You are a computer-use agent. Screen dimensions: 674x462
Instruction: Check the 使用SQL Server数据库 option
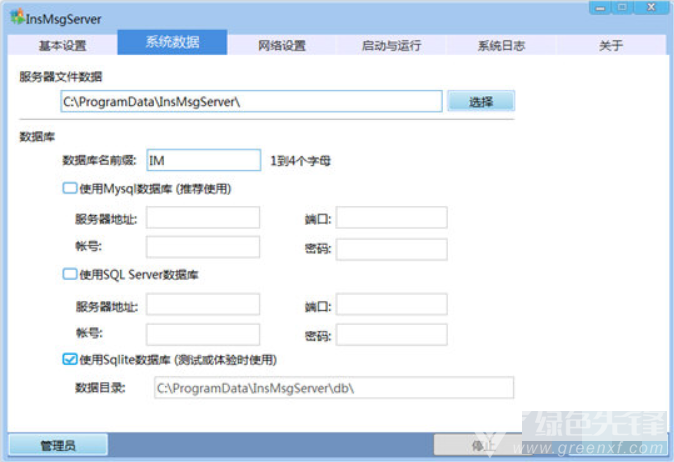(x=70, y=273)
